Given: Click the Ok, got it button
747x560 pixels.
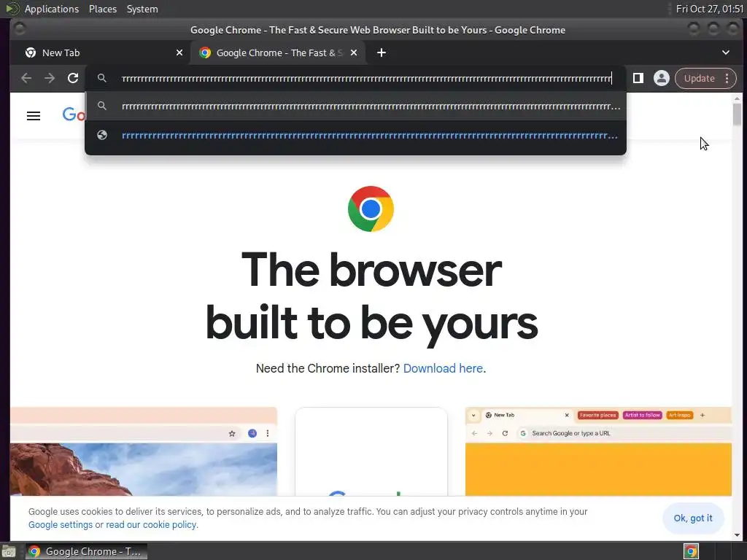Looking at the screenshot, I should 693,518.
